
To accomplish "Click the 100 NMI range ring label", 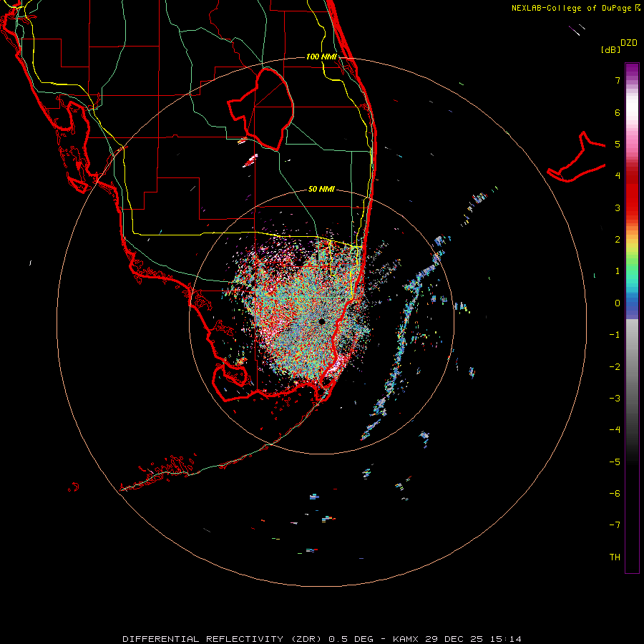I will pos(321,57).
